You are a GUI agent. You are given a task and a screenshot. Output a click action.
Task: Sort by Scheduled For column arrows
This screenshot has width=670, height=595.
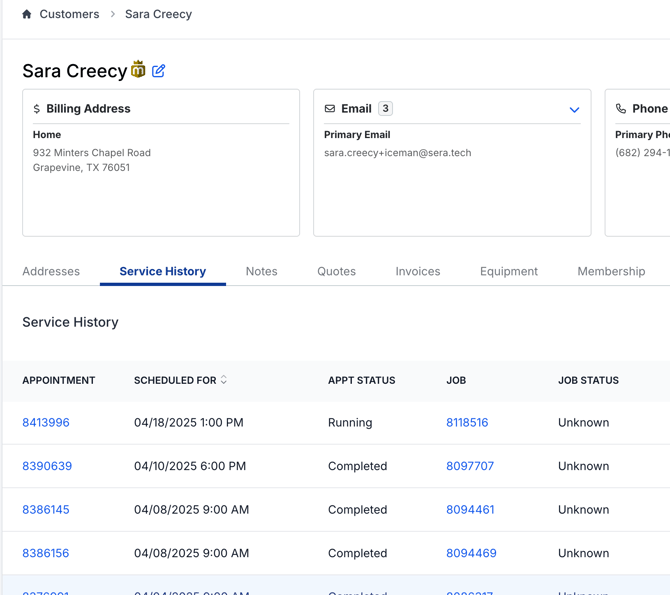(223, 380)
